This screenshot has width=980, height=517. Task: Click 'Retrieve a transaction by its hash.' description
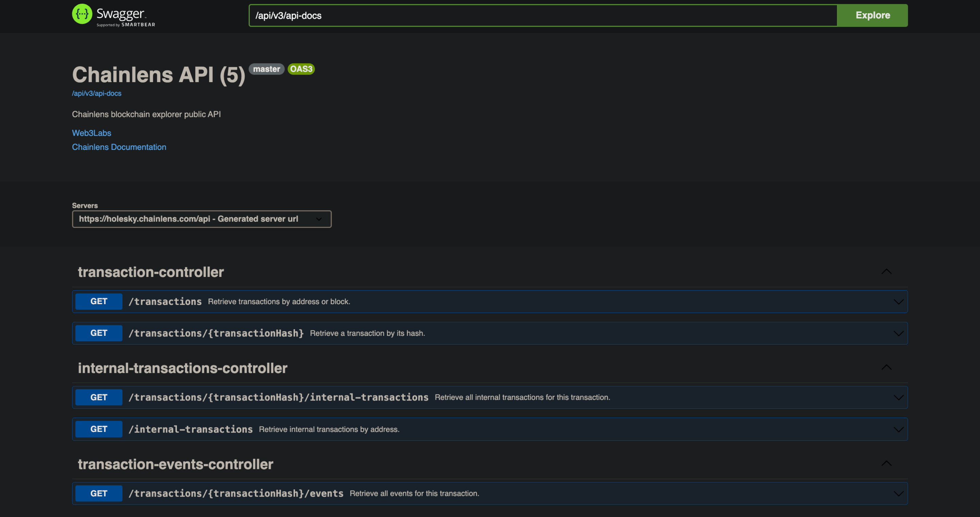(x=367, y=333)
